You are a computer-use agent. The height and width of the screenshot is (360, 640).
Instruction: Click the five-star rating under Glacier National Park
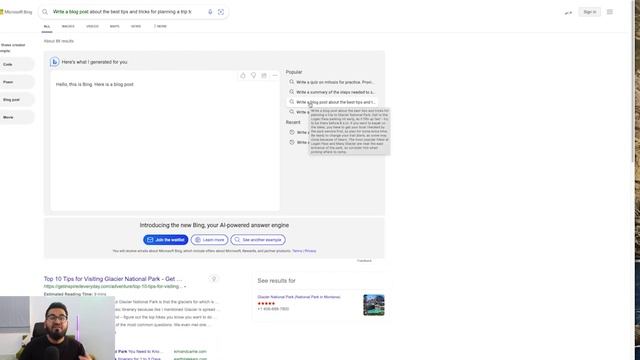pyautogui.click(x=266, y=303)
